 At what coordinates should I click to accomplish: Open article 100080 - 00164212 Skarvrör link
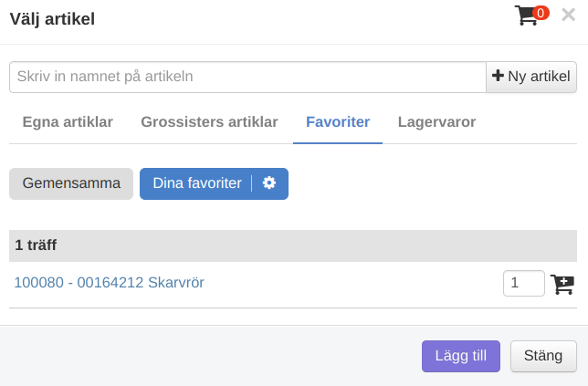point(109,283)
